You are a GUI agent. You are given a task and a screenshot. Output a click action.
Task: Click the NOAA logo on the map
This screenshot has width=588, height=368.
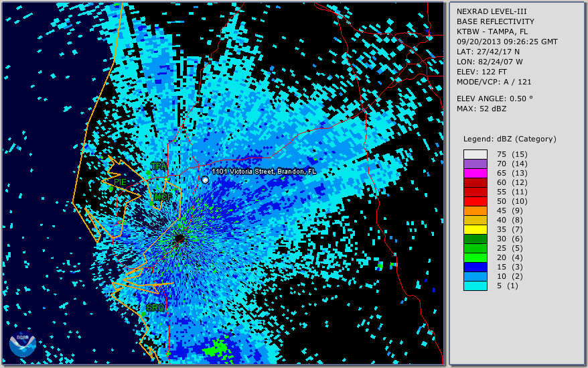(x=23, y=344)
